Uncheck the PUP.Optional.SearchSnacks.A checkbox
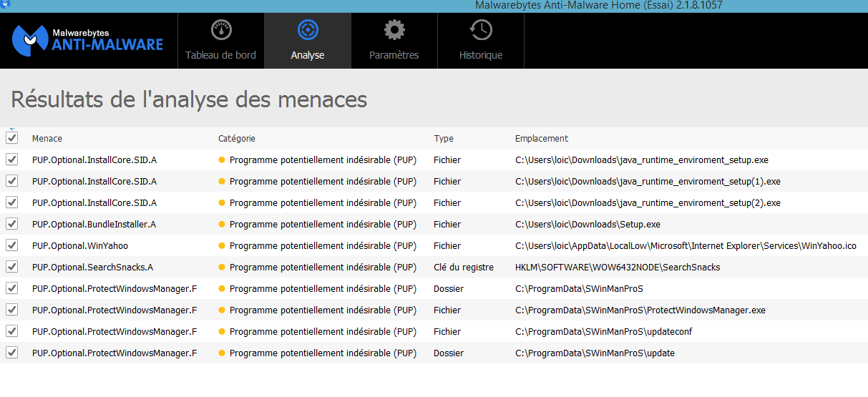Viewport: 868px width, 397px height. [12, 267]
